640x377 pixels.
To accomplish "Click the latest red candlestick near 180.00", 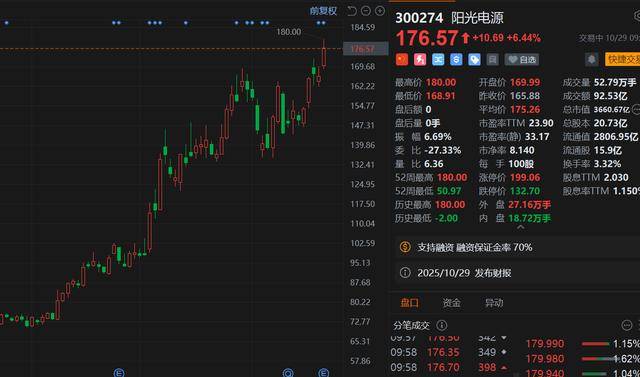I will (x=324, y=55).
